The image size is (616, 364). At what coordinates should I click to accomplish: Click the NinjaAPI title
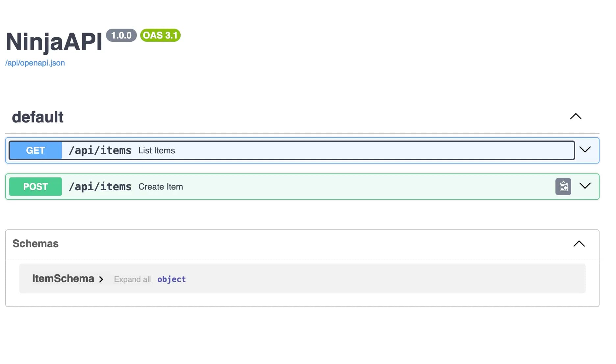click(54, 42)
